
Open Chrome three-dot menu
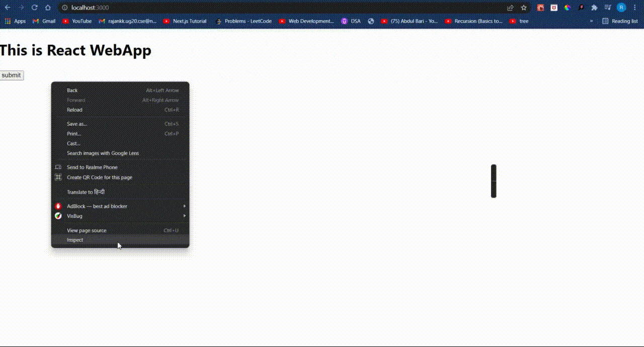635,8
